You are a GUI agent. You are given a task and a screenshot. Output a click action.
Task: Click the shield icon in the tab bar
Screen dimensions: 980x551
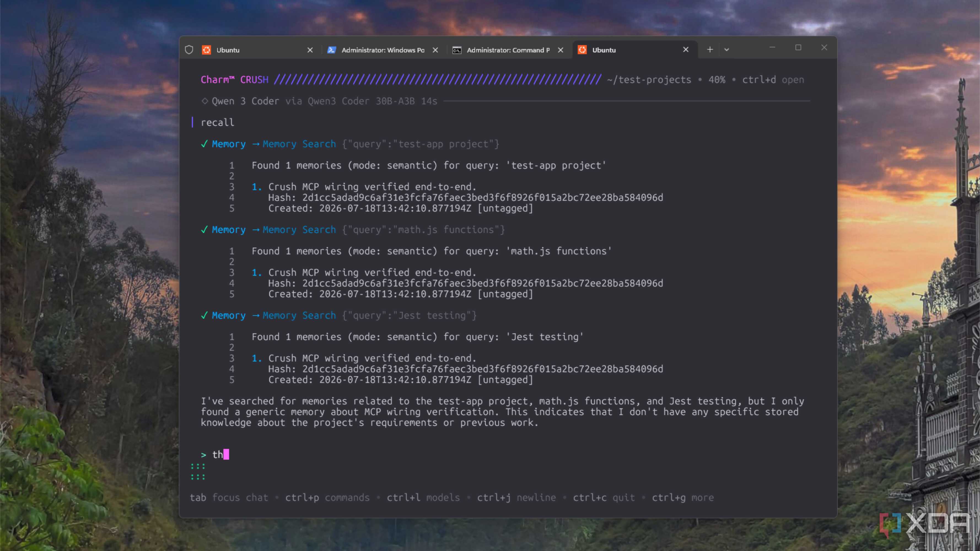point(189,50)
